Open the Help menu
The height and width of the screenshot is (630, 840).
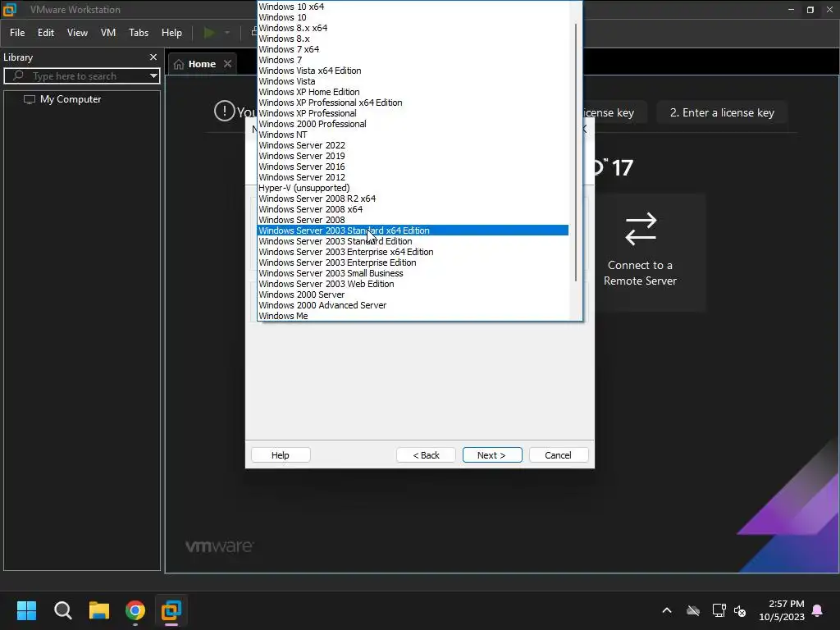click(x=172, y=33)
